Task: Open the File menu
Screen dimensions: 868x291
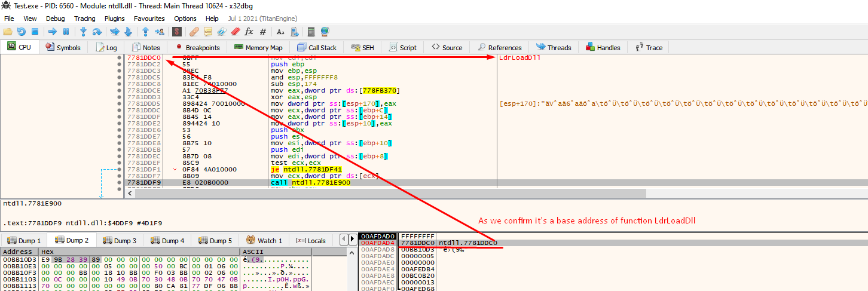Action: [x=9, y=19]
